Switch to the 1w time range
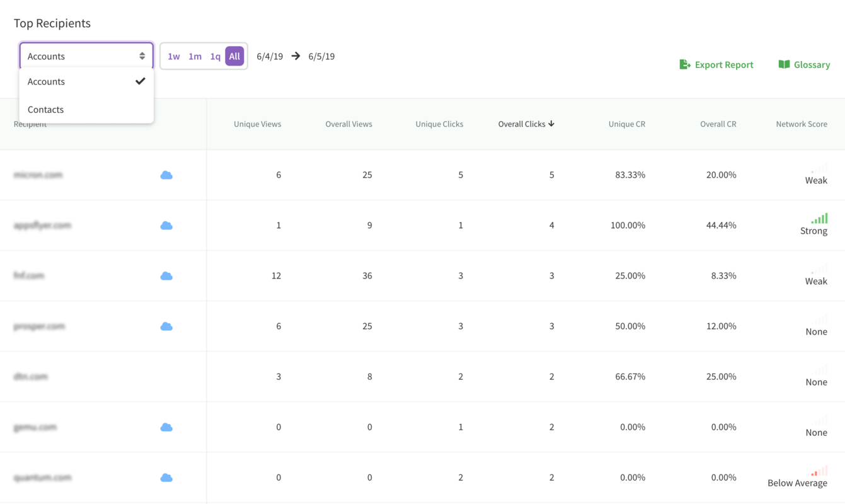 [x=174, y=56]
